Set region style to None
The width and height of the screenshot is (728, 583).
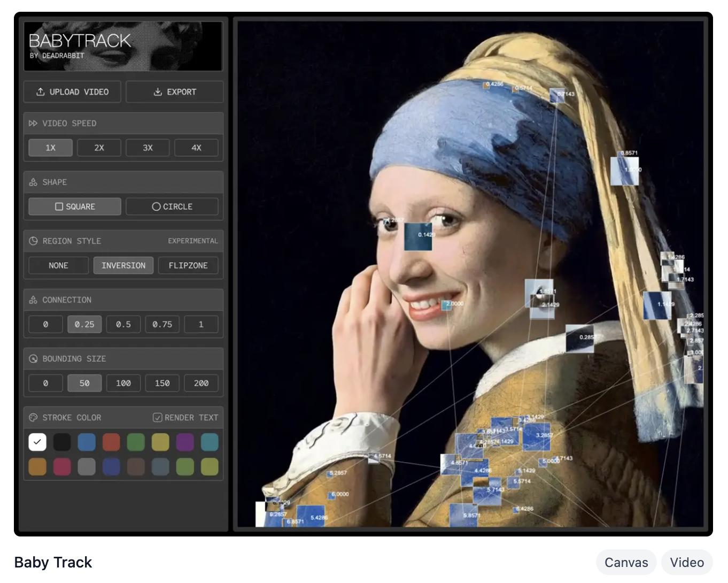[58, 265]
